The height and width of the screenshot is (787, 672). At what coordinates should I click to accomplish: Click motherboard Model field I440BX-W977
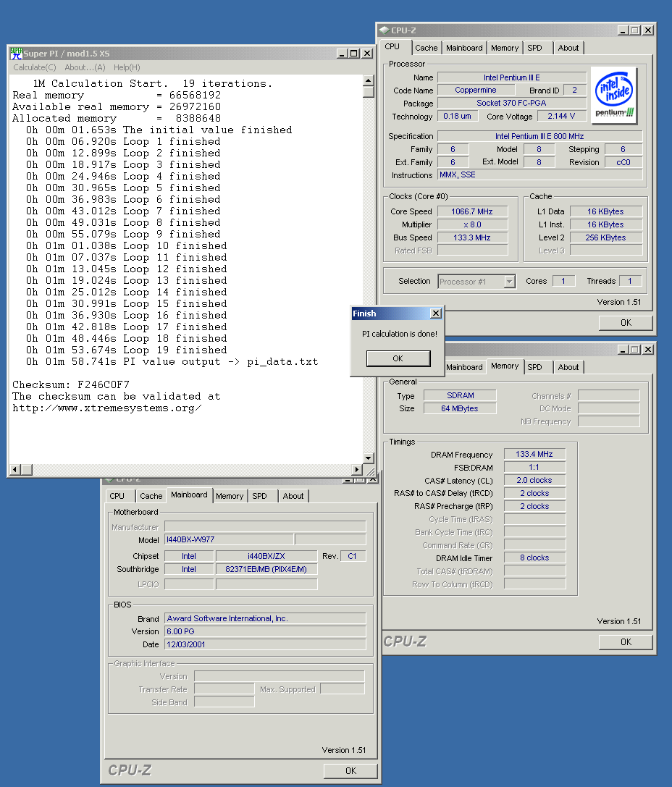[230, 539]
